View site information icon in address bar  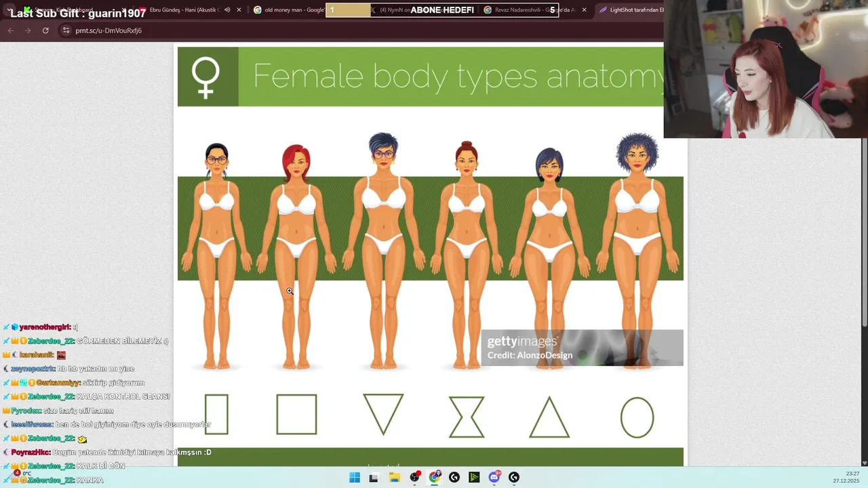click(66, 30)
